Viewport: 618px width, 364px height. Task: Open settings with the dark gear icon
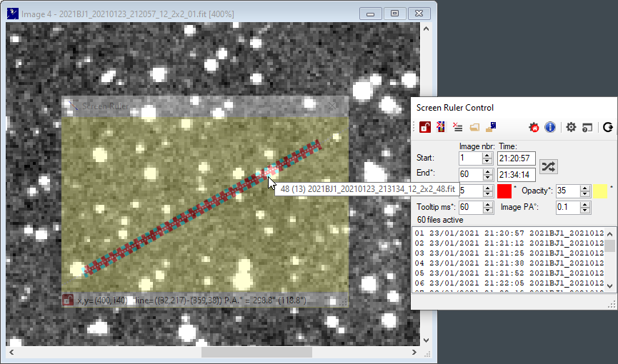[x=571, y=127]
